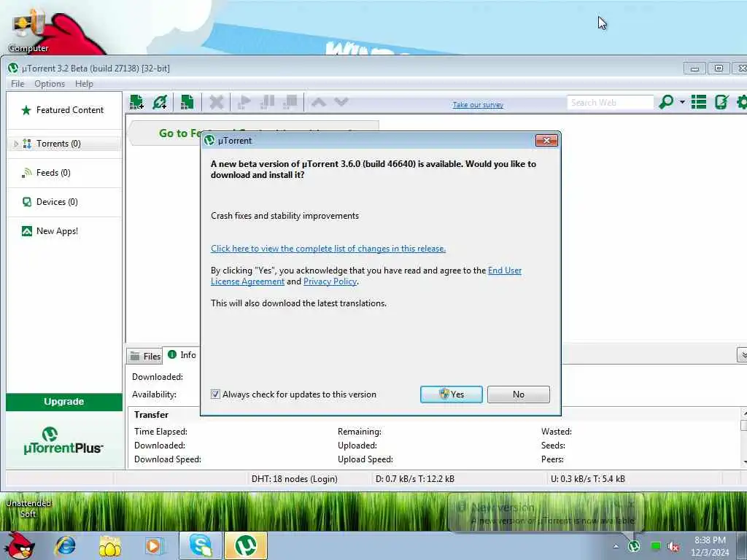Switch to the Files tab

145,356
